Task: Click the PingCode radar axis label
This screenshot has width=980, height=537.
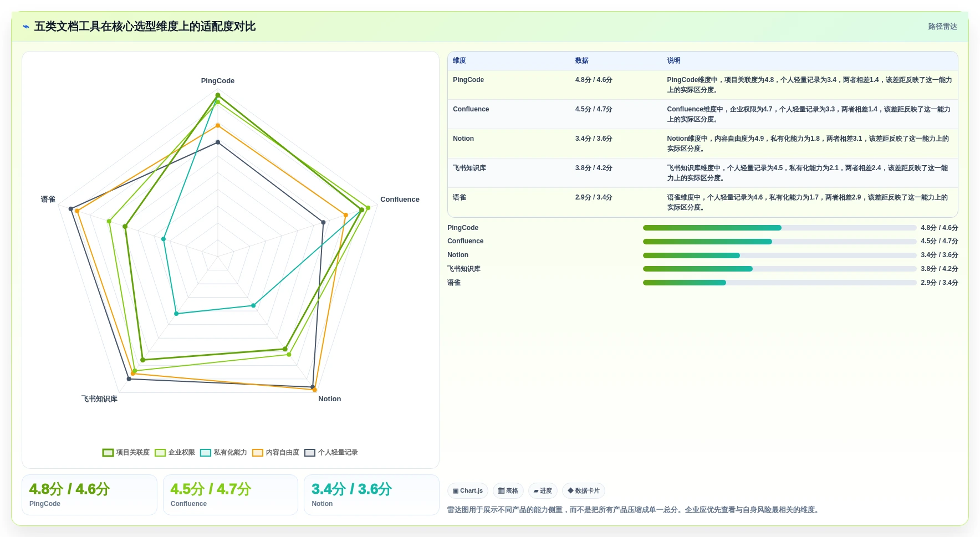Action: point(218,81)
